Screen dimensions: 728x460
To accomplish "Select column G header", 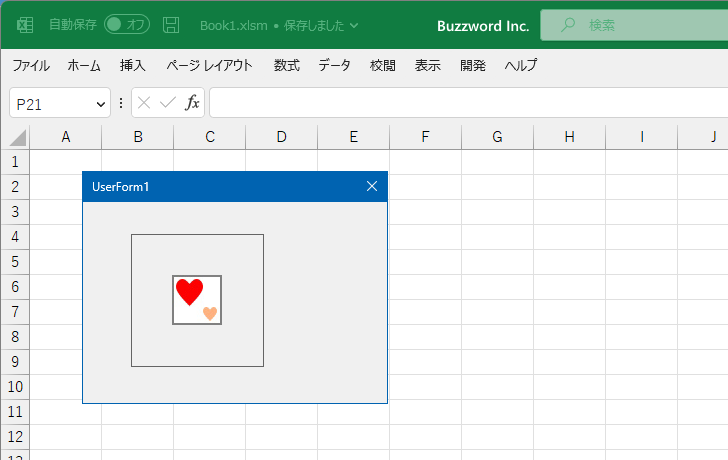I will [x=497, y=137].
